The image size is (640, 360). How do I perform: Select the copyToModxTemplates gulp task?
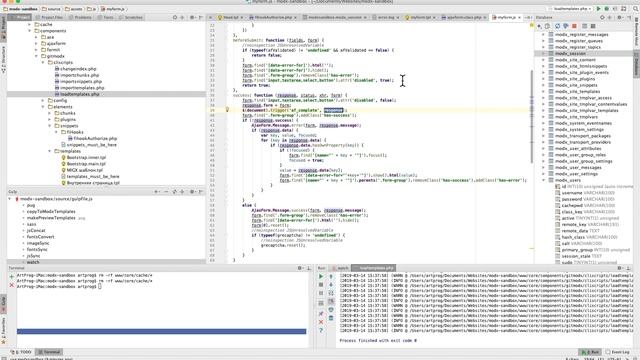pyautogui.click(x=51, y=211)
